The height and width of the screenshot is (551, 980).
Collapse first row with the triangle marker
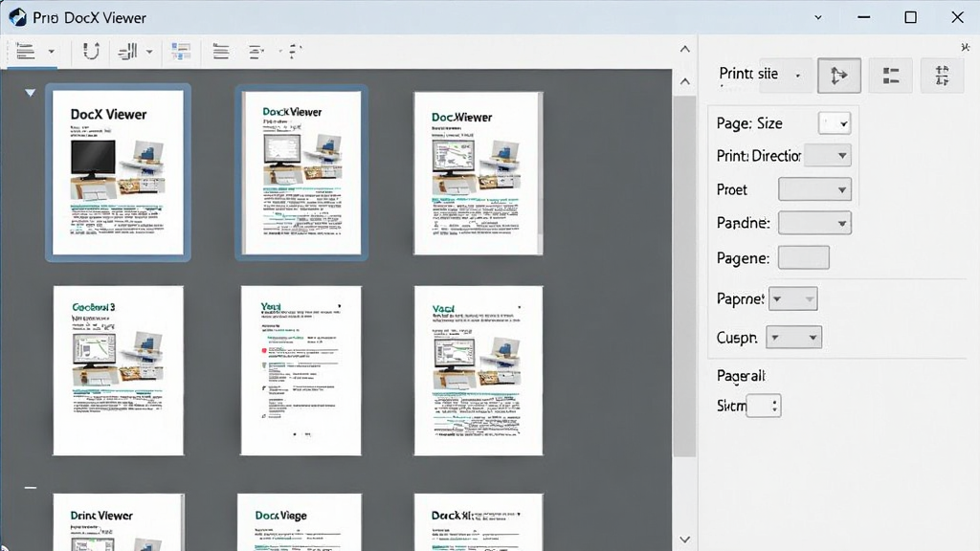(30, 93)
